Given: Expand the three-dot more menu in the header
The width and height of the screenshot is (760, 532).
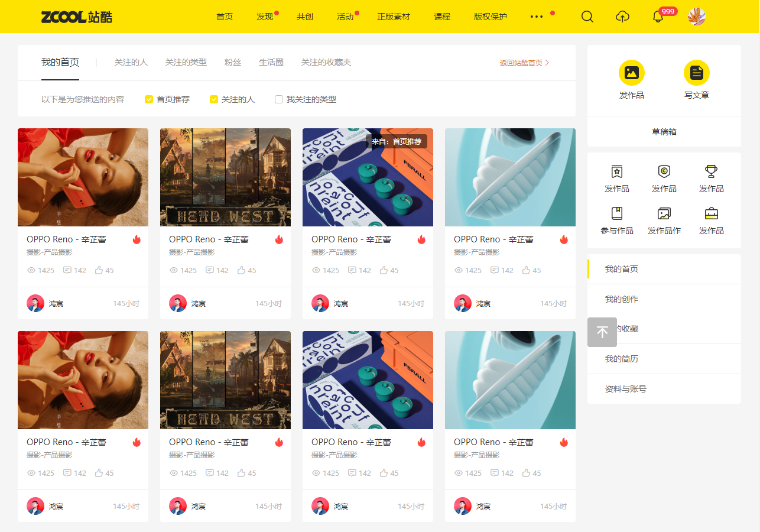Looking at the screenshot, I should (537, 17).
